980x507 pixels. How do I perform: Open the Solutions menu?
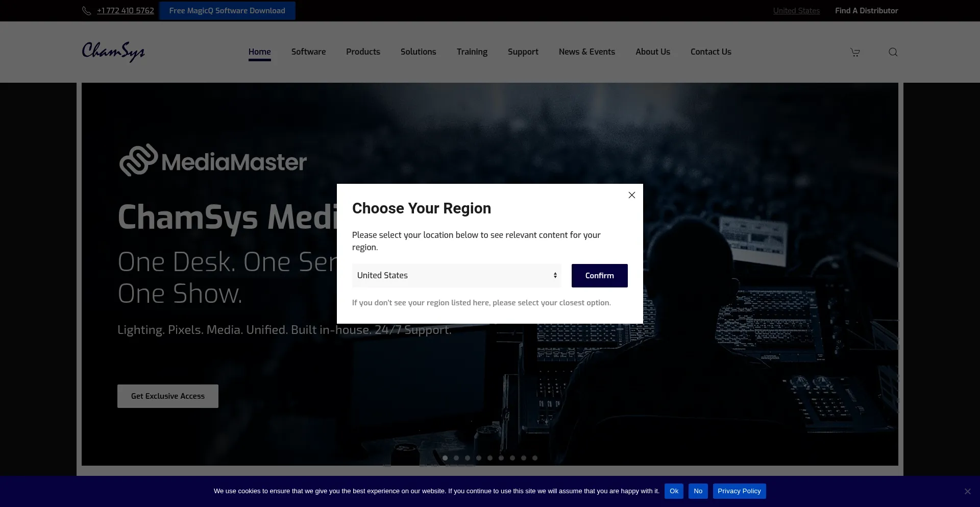418,52
